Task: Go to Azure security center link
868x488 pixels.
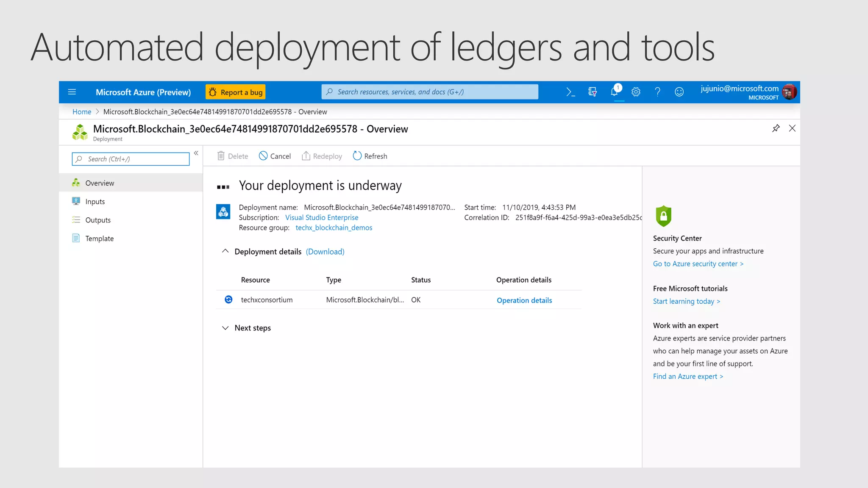Action: click(698, 264)
